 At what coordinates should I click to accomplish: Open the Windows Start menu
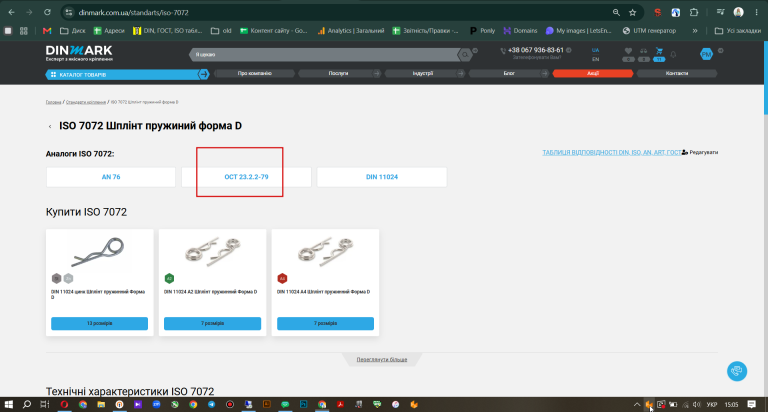coord(9,405)
